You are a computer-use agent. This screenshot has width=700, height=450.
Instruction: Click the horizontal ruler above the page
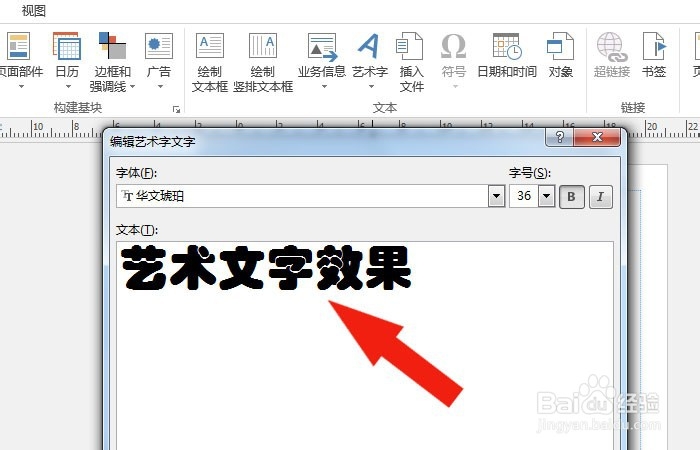point(350,125)
